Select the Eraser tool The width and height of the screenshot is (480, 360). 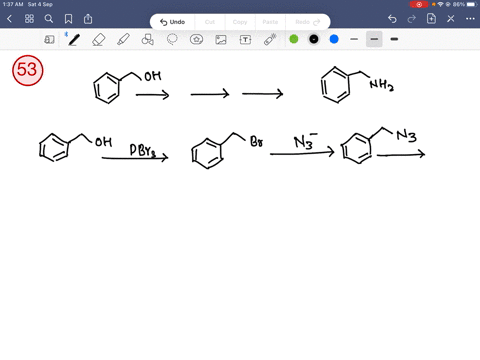coord(99,40)
